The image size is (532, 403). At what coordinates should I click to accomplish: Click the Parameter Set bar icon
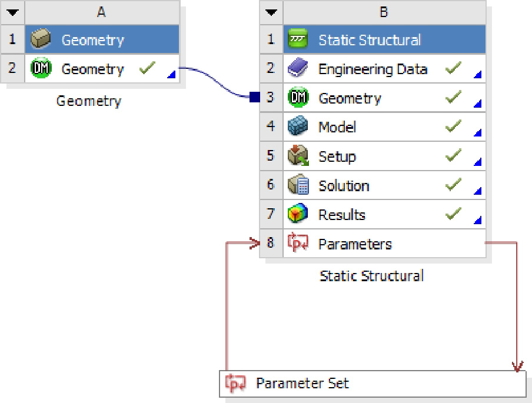point(235,384)
